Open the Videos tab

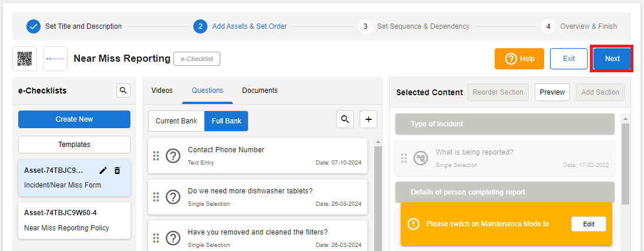pos(162,91)
